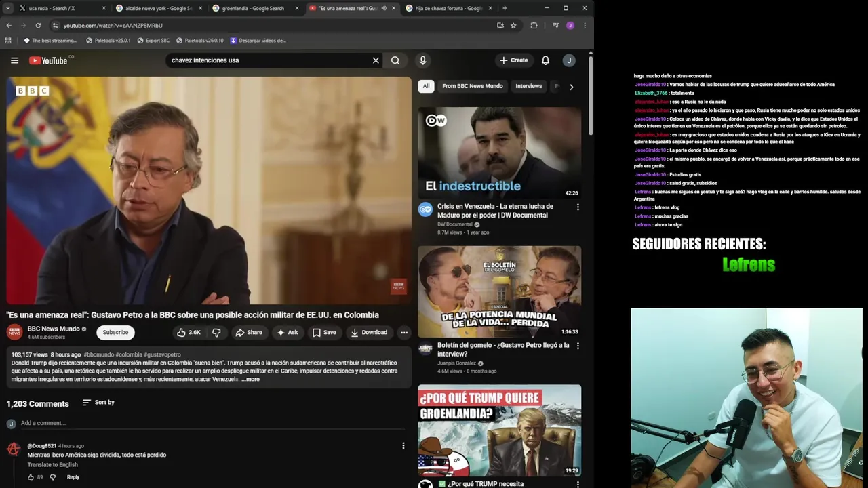This screenshot has height=488, width=868.
Task: Share the Gustavo Petro video
Action: pos(248,332)
